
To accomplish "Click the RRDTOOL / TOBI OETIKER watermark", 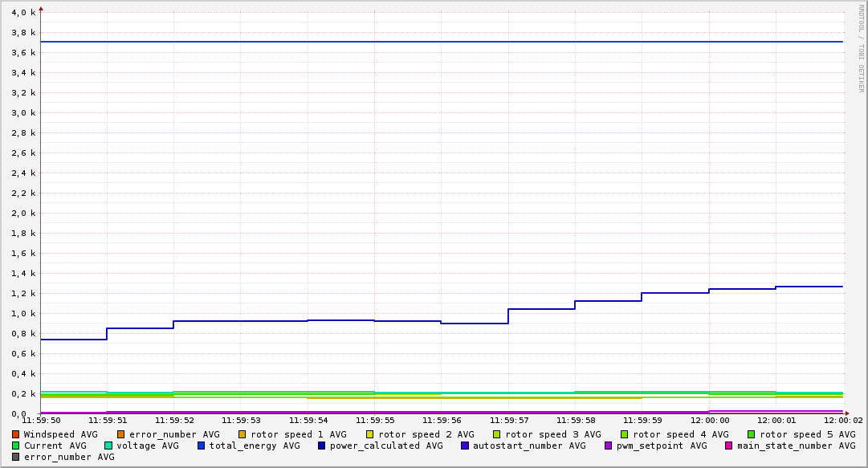I will [x=861, y=49].
